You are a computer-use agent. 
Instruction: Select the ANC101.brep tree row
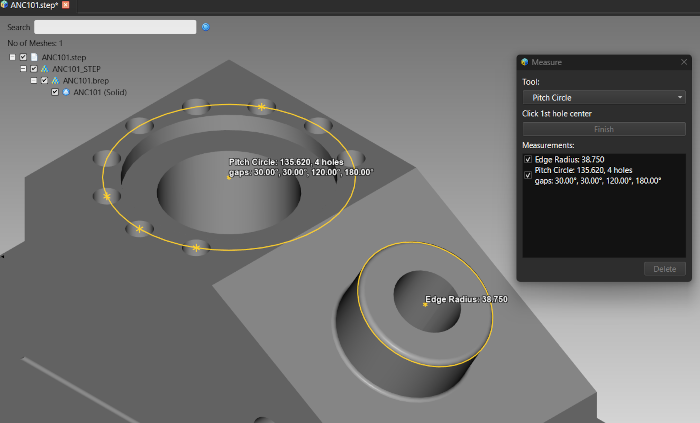pyautogui.click(x=86, y=80)
